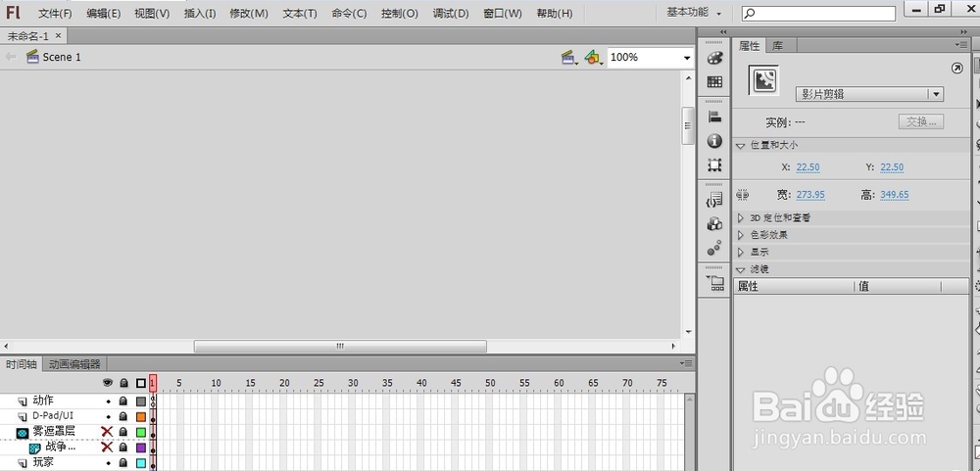Open the timeline panel options menu icon
This screenshot has height=471, width=980.
point(687,363)
